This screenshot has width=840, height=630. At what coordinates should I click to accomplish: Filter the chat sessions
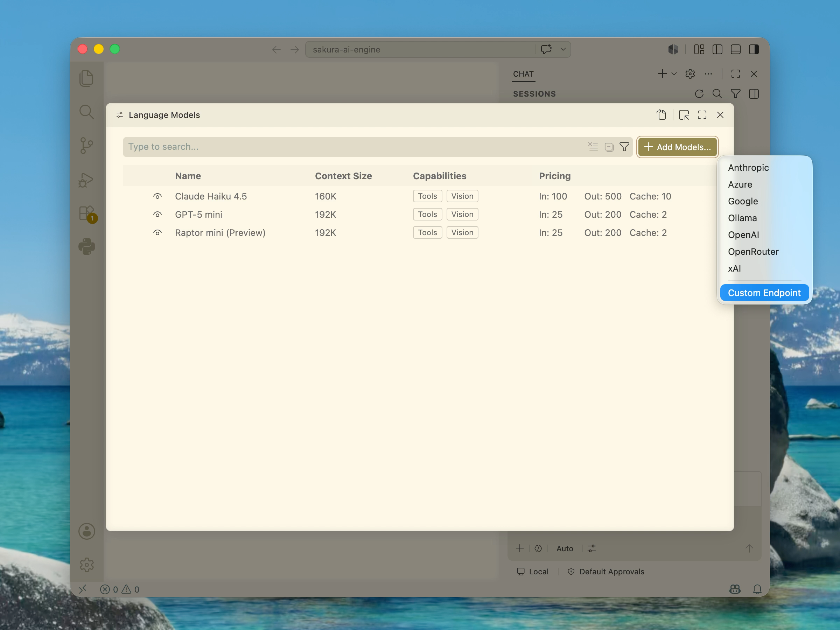pyautogui.click(x=736, y=94)
